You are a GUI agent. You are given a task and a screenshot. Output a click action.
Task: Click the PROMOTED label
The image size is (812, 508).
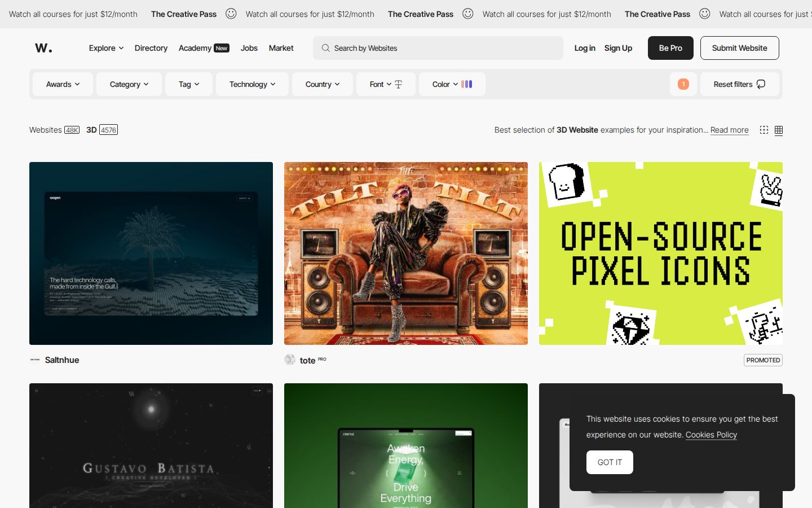(x=763, y=360)
